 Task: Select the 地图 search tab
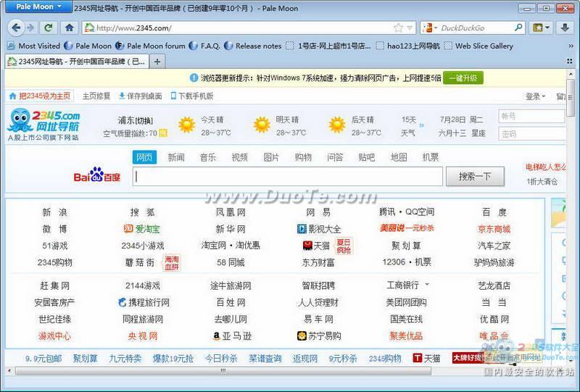399,157
